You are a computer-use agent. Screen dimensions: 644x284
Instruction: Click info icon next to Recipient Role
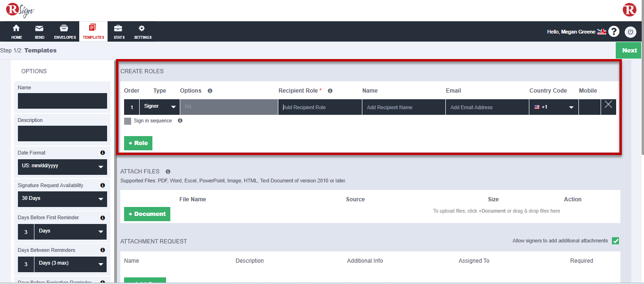pos(330,91)
